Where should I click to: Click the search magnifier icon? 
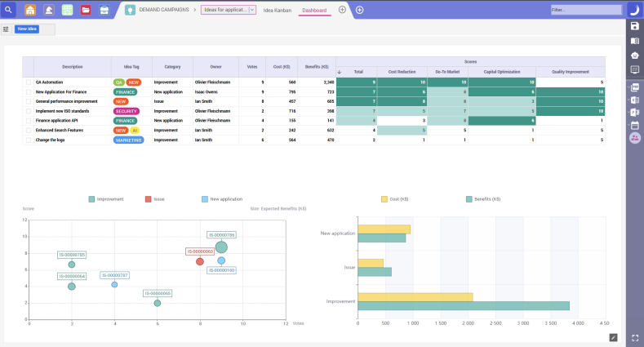point(10,10)
